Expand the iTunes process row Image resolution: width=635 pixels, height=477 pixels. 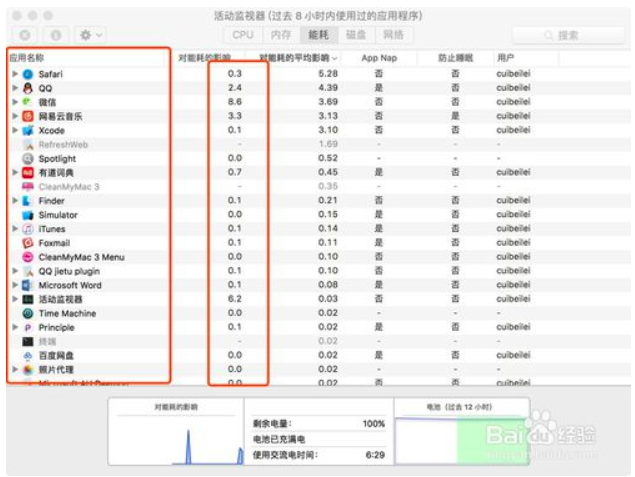coord(15,229)
